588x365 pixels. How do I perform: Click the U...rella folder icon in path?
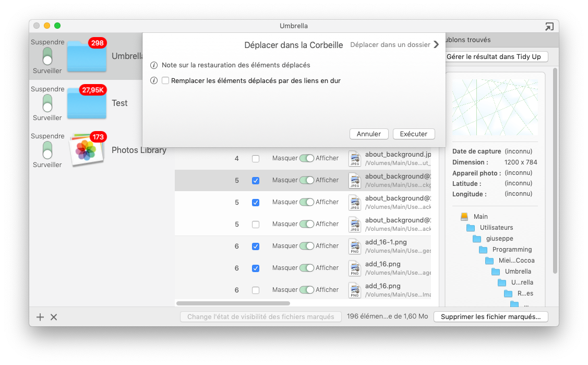[x=502, y=282]
